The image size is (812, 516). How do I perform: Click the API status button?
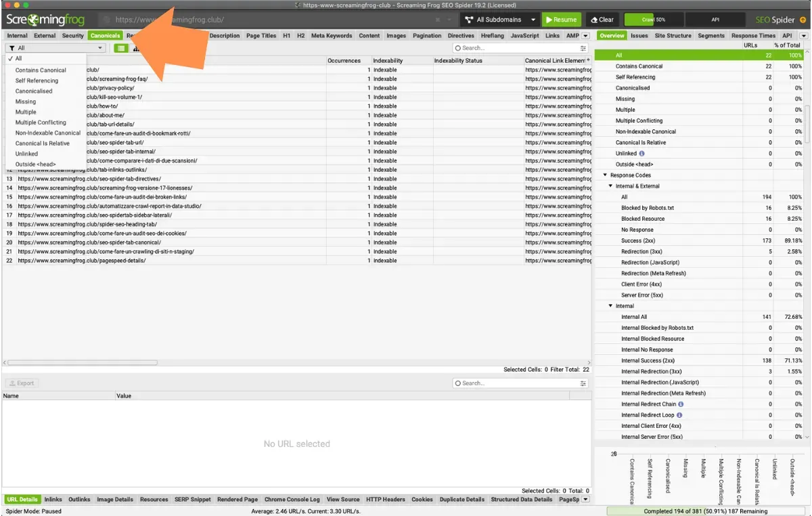[715, 20]
